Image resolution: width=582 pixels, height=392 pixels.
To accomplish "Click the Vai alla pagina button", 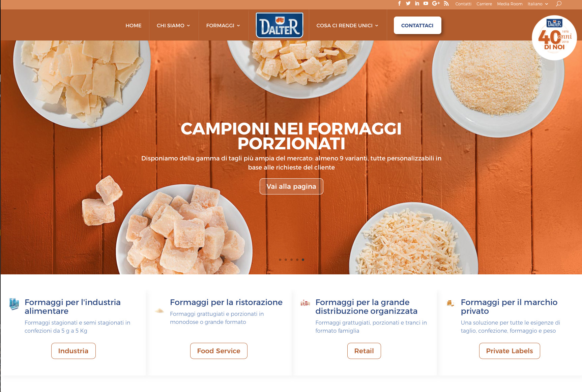I will [291, 186].
